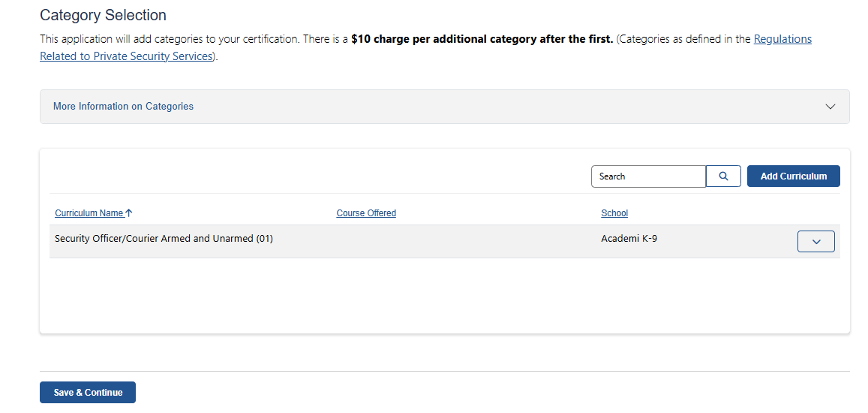This screenshot has height=413, width=868.
Task: Sort by the School column header
Action: pos(614,213)
